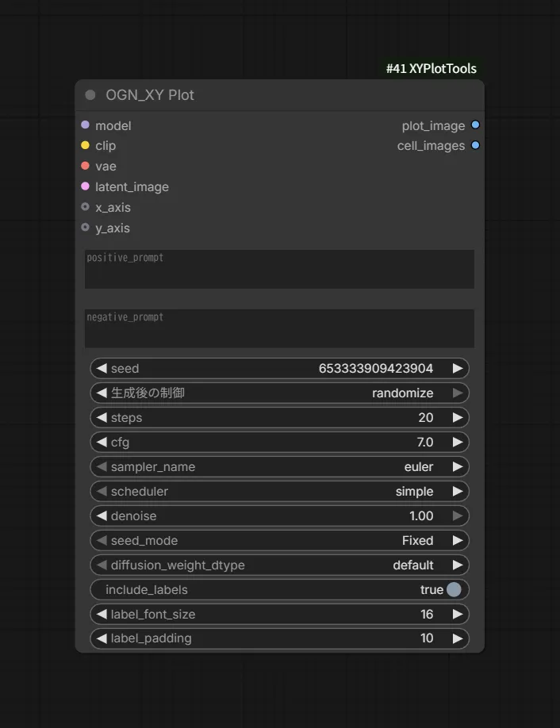The image size is (560, 728).
Task: Click the positive_prompt text field
Action: 279,270
